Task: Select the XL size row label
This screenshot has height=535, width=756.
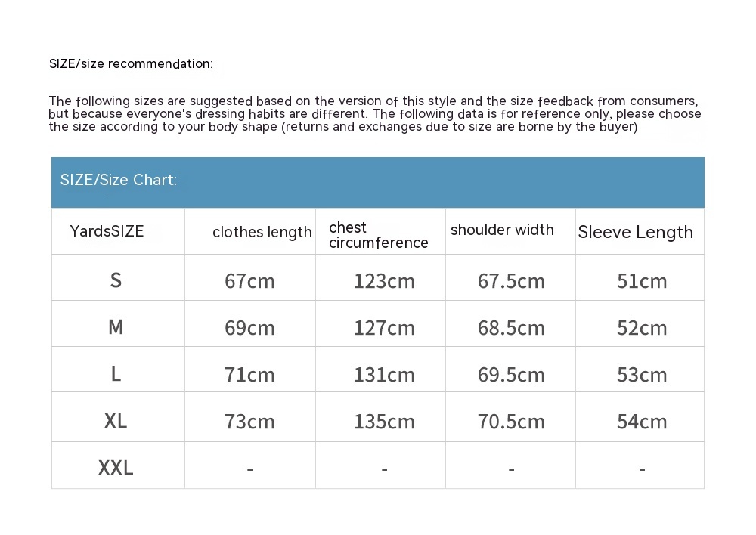Action: click(x=116, y=421)
